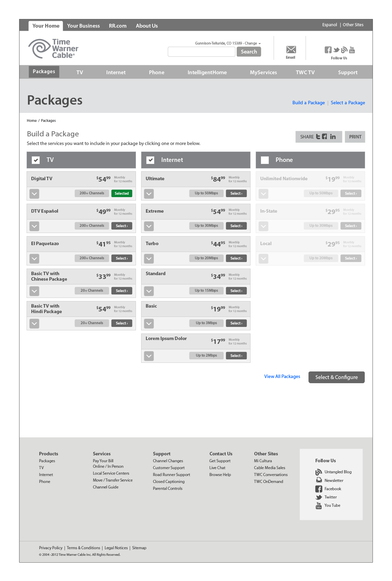
Task: Open the Build a Package link
Action: (308, 103)
